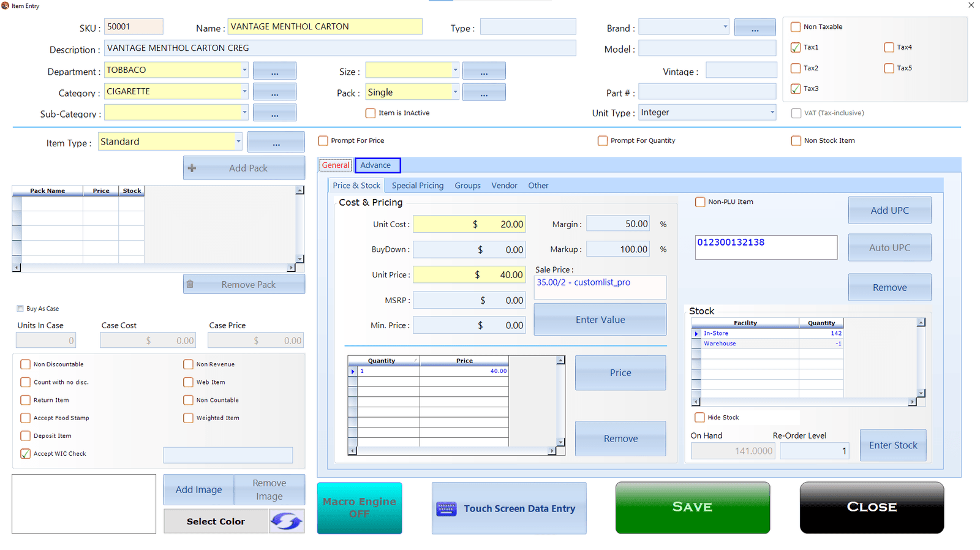Open the Item Type dropdown
This screenshot has width=980, height=550.
click(x=238, y=141)
